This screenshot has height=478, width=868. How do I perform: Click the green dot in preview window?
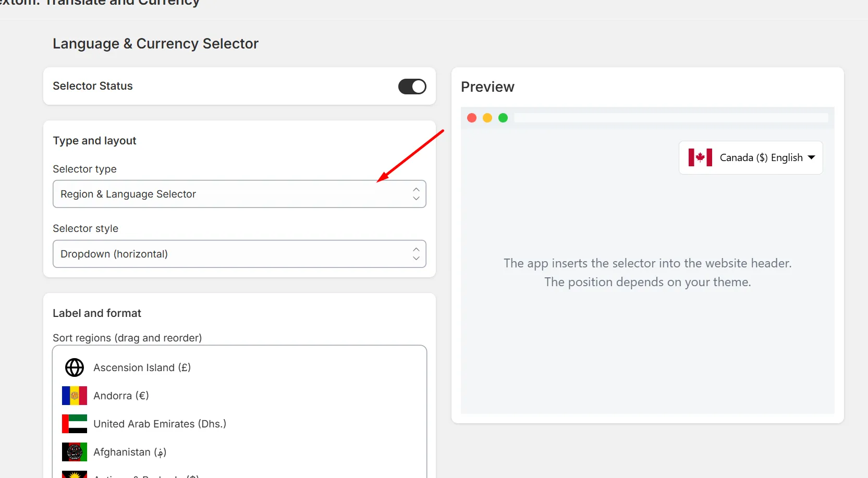[x=503, y=118]
